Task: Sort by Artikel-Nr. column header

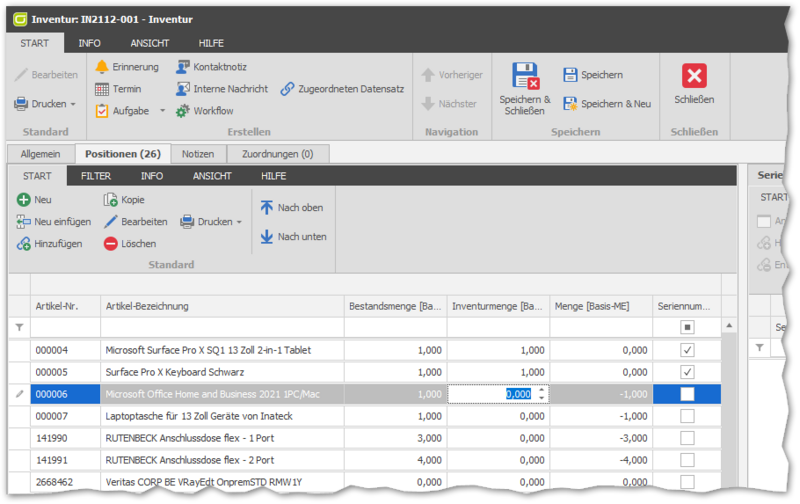Action: (66, 306)
